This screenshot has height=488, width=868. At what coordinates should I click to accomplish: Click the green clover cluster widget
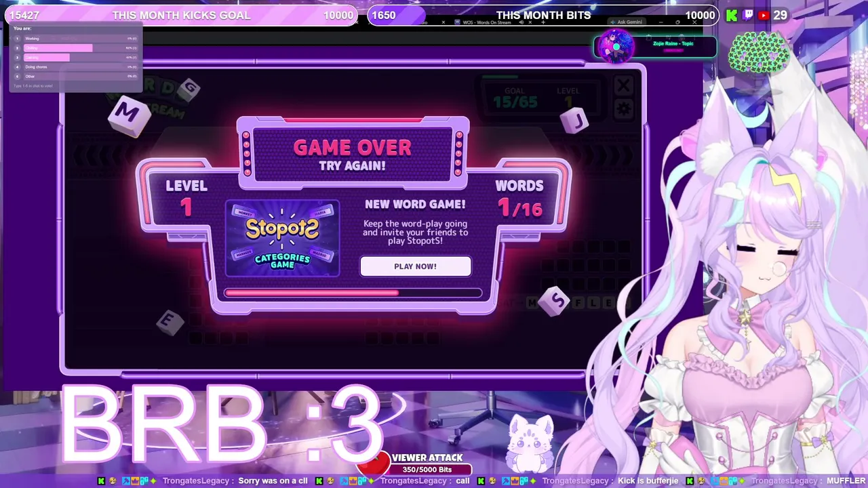pyautogui.click(x=759, y=52)
